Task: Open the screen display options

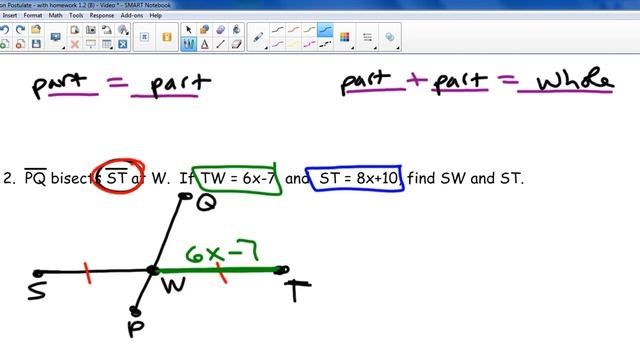Action: [x=56, y=38]
